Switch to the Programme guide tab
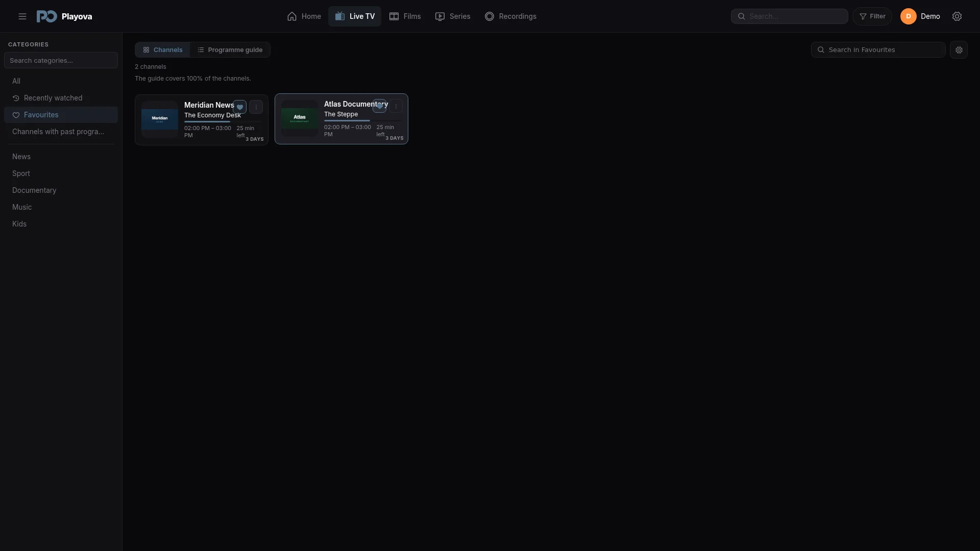 pos(230,49)
